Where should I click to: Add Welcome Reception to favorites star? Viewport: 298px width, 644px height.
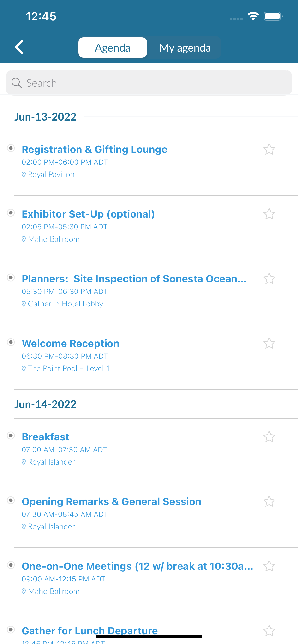(269, 343)
